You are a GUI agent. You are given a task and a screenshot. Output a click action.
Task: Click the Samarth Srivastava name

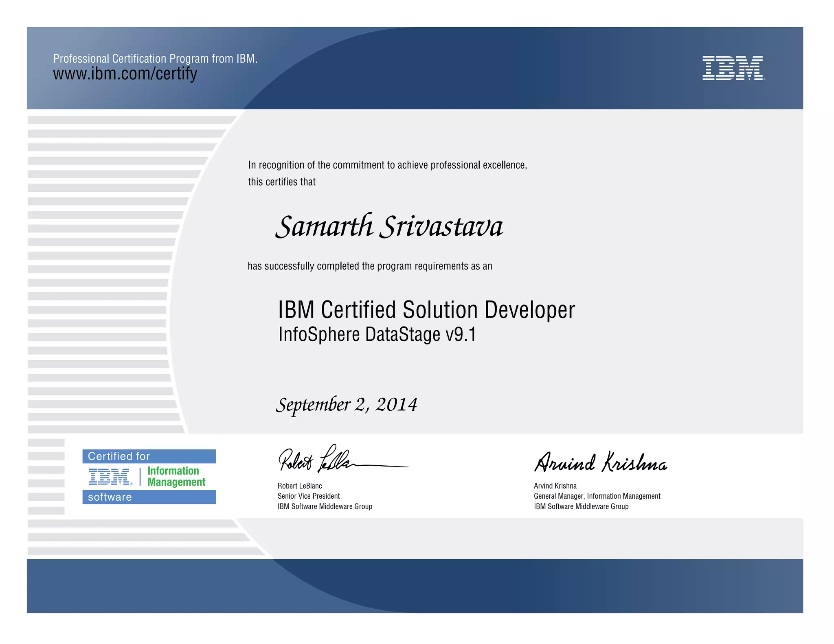[x=389, y=226]
